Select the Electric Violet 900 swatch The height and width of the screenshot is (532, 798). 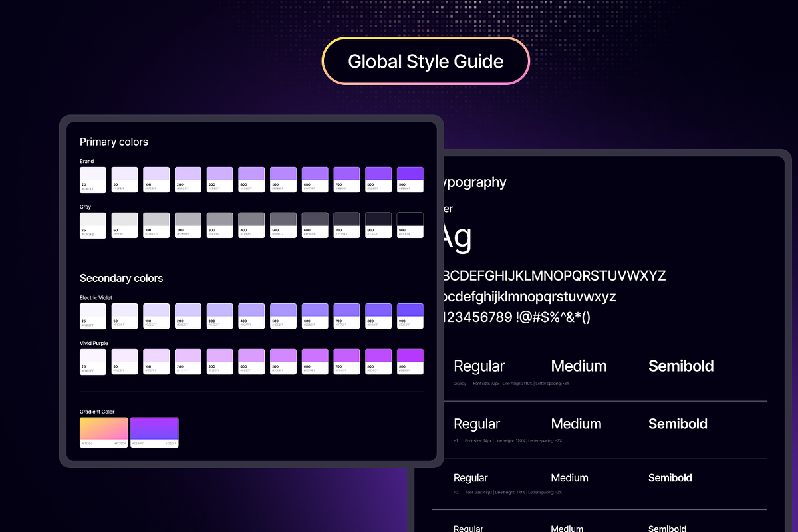[x=410, y=316]
